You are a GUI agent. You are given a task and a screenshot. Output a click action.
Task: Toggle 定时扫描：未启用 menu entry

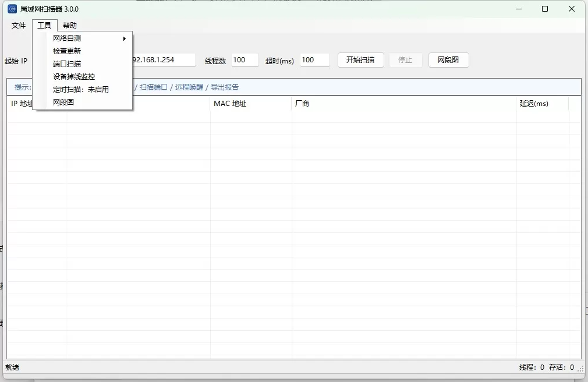83,89
